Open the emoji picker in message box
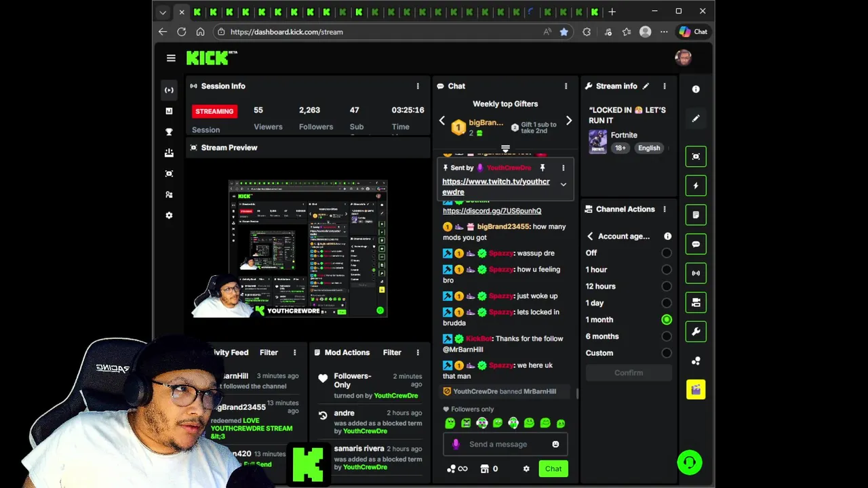Screen dimensions: 868x488 555,445
